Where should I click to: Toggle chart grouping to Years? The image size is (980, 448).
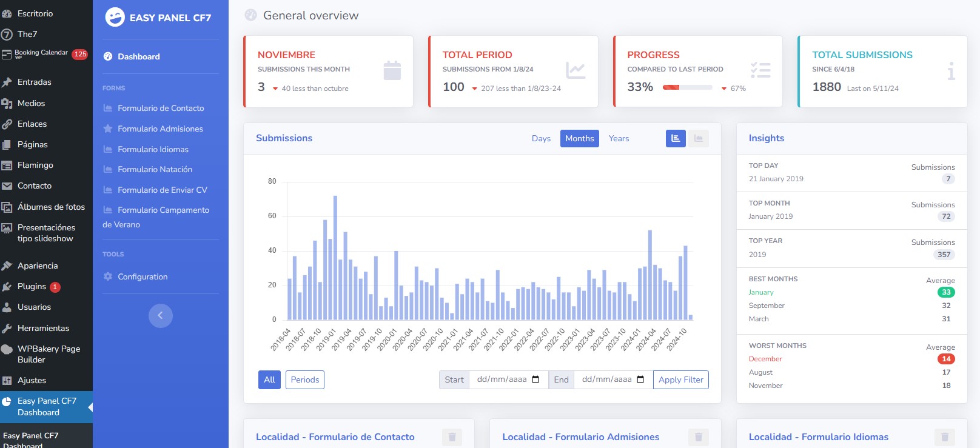point(619,139)
